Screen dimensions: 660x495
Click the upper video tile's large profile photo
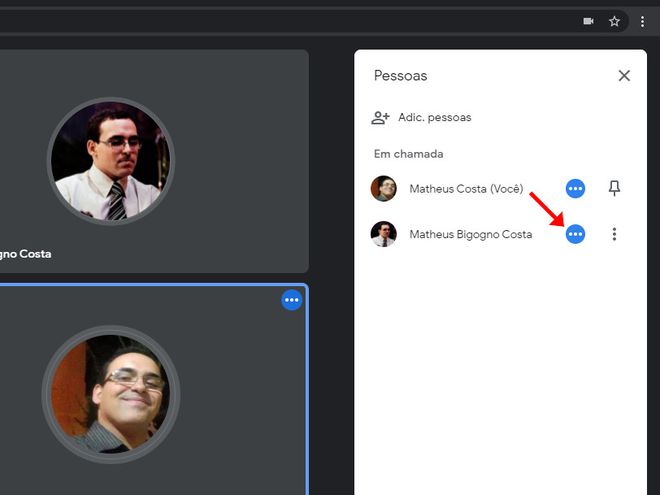pyautogui.click(x=111, y=161)
